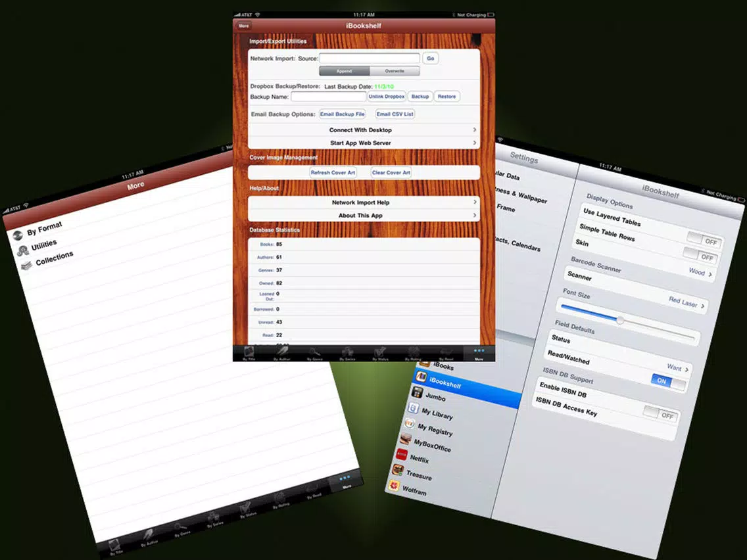The height and width of the screenshot is (560, 747).
Task: Tap the Email CSV List button
Action: (x=395, y=114)
